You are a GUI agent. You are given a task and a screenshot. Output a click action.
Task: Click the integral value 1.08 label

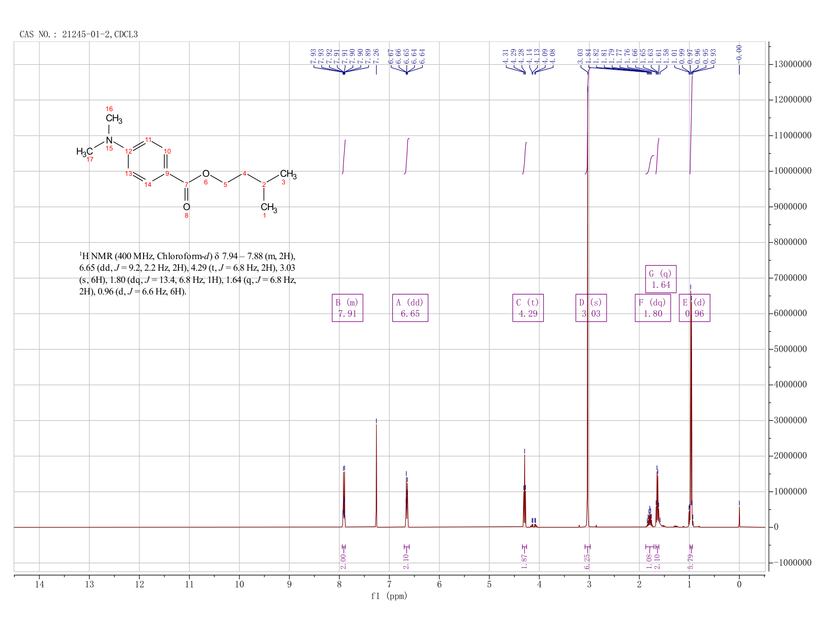[648, 561]
